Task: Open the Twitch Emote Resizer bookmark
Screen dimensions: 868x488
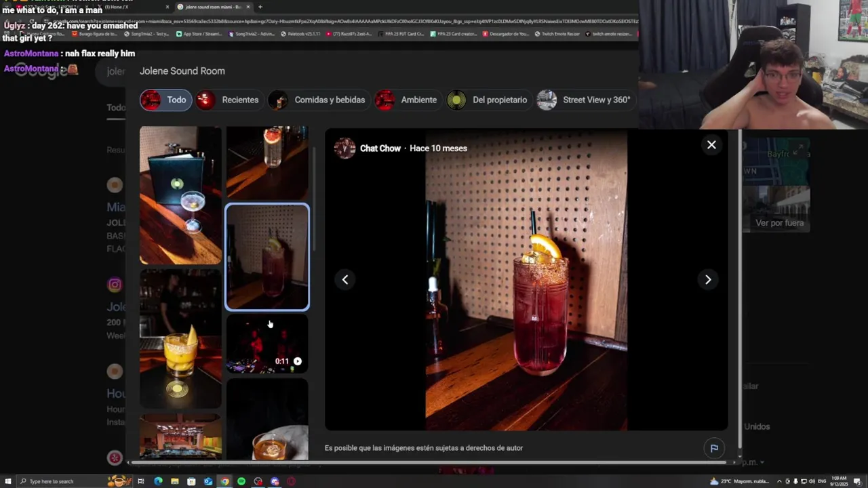Action: click(x=558, y=33)
